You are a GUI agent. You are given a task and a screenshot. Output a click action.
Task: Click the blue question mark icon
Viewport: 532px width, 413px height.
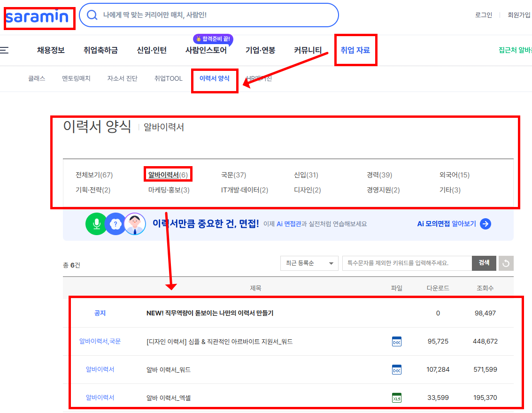tap(116, 224)
